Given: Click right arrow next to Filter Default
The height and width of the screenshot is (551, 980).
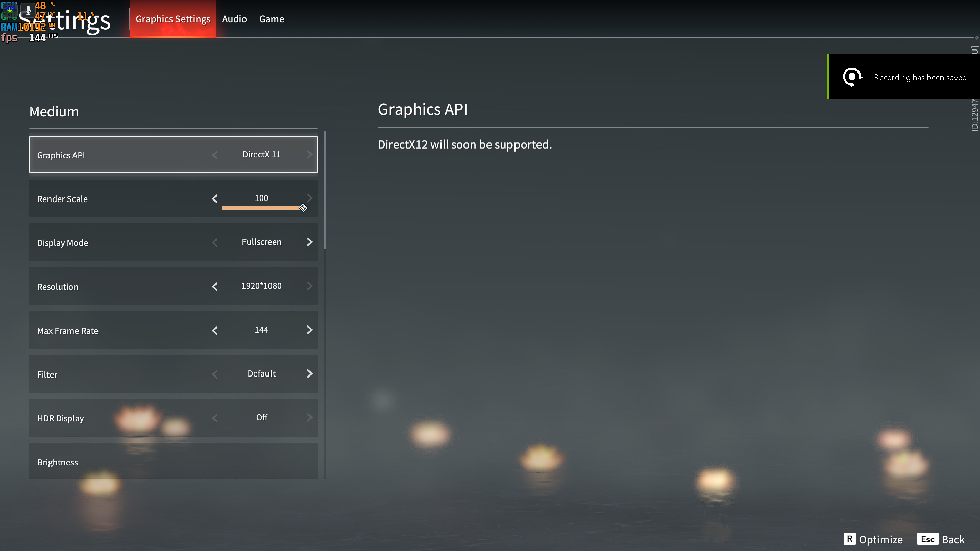Looking at the screenshot, I should pyautogui.click(x=309, y=374).
